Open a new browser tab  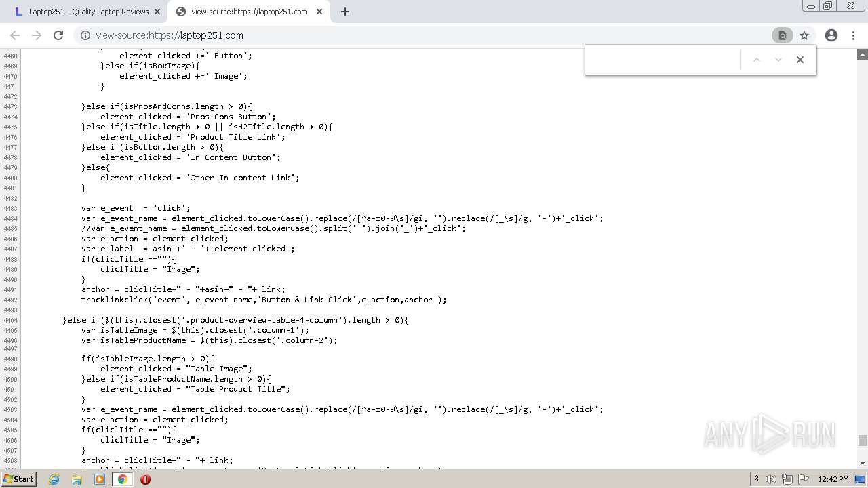(x=344, y=12)
